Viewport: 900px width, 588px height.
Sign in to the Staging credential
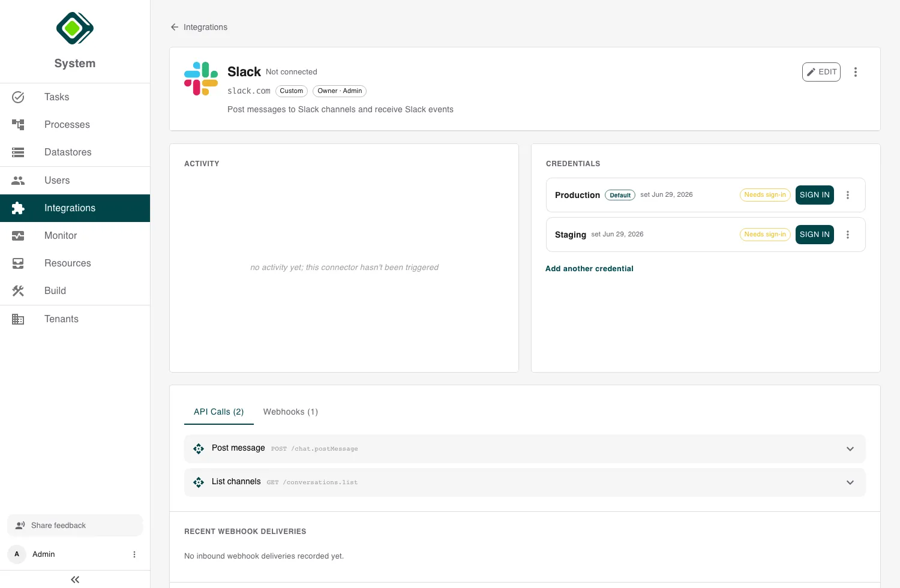pyautogui.click(x=815, y=235)
